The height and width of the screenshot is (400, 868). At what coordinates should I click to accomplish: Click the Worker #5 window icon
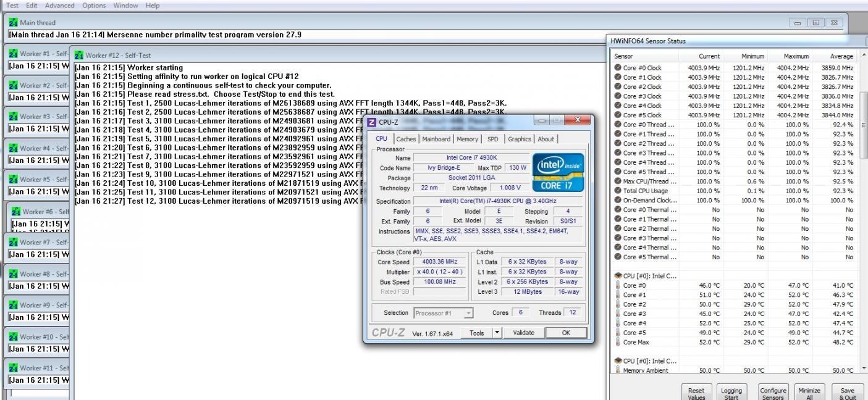tap(14, 180)
